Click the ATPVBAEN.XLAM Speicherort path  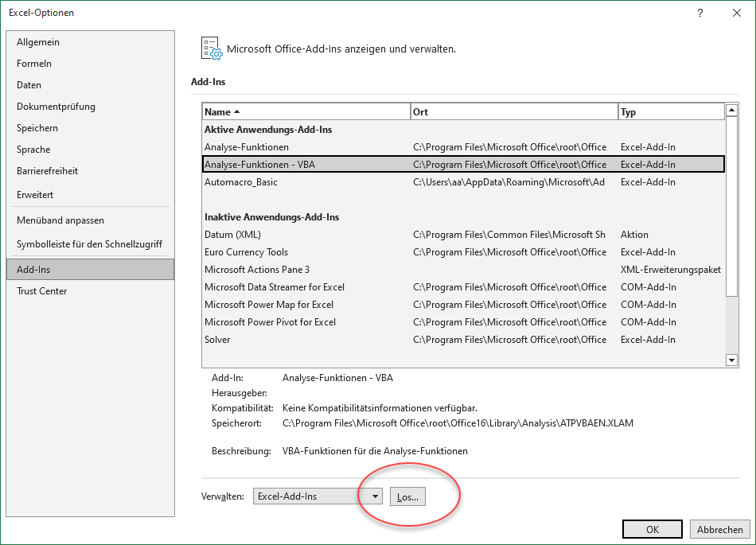click(x=458, y=423)
